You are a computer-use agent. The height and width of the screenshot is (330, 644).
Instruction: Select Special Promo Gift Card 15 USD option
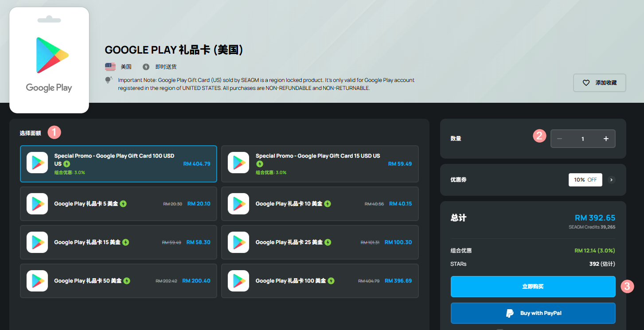tap(320, 164)
